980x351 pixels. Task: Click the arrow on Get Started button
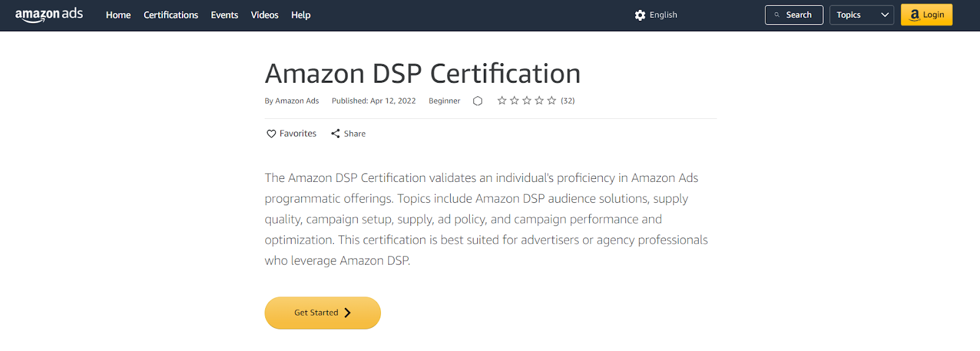point(347,312)
